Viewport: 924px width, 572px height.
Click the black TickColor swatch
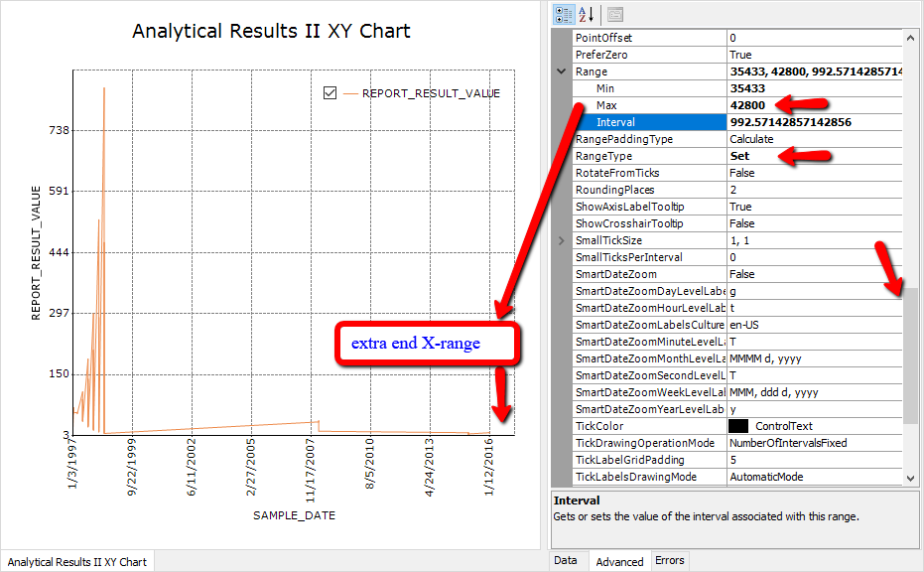pos(738,426)
